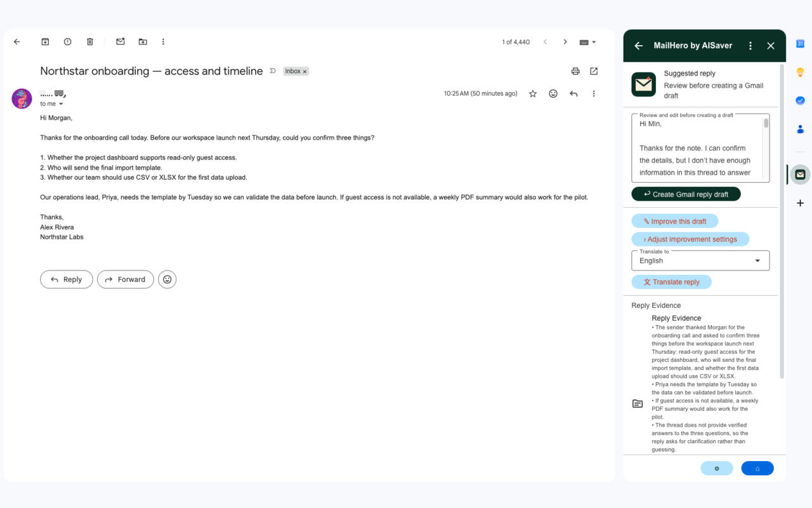812x508 pixels.
Task: Click the Forward button below the email
Action: click(126, 279)
